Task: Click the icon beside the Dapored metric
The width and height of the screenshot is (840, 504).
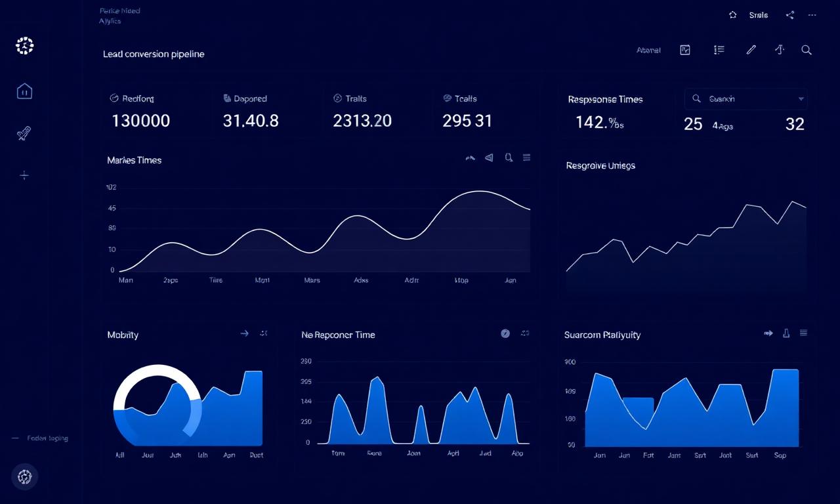Action: point(227,98)
